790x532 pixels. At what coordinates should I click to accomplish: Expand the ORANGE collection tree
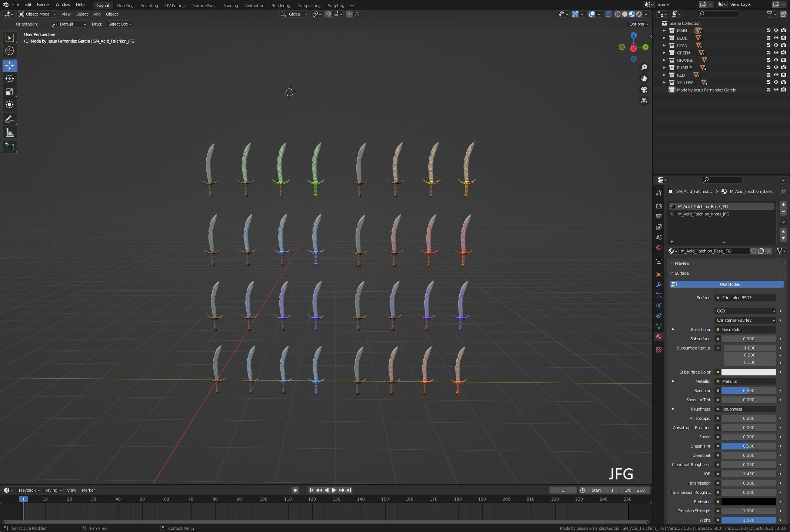pos(664,60)
